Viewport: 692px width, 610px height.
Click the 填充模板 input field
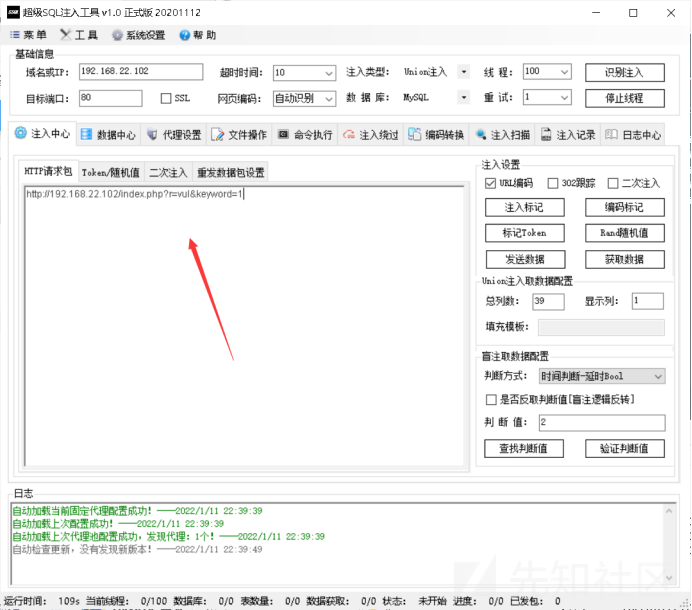[x=601, y=328]
